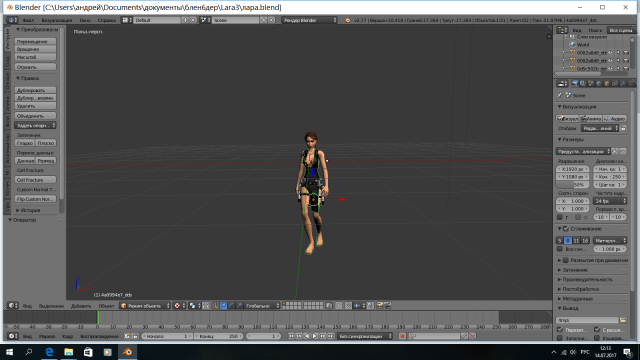Screen dimensions: 640x360
Task: Set the resolution percentage 50% slider
Action: coord(573,185)
